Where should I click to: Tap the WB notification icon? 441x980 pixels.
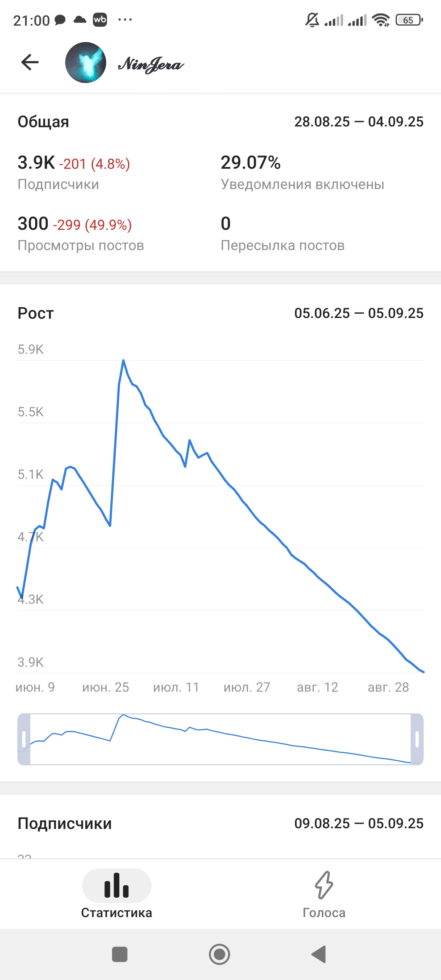coord(100,20)
